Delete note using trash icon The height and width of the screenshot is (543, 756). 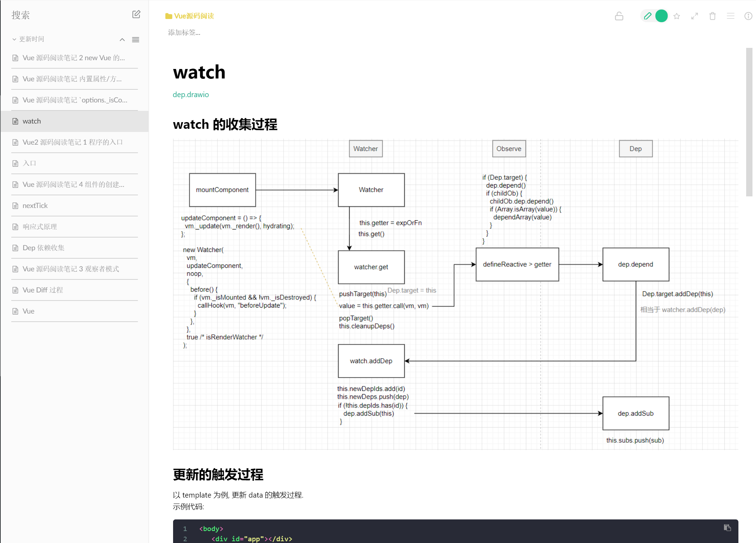click(712, 16)
